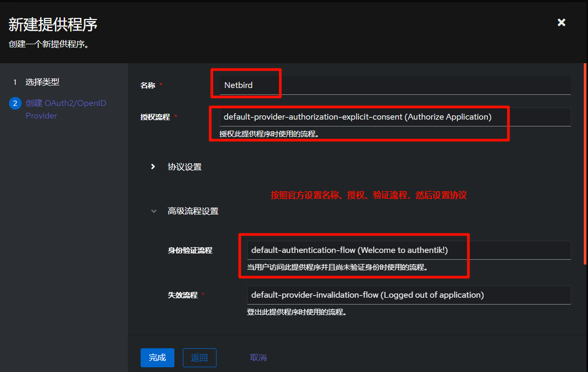Image resolution: width=588 pixels, height=372 pixels.
Task: Click the 授权流程 field label
Action: pyautogui.click(x=155, y=117)
